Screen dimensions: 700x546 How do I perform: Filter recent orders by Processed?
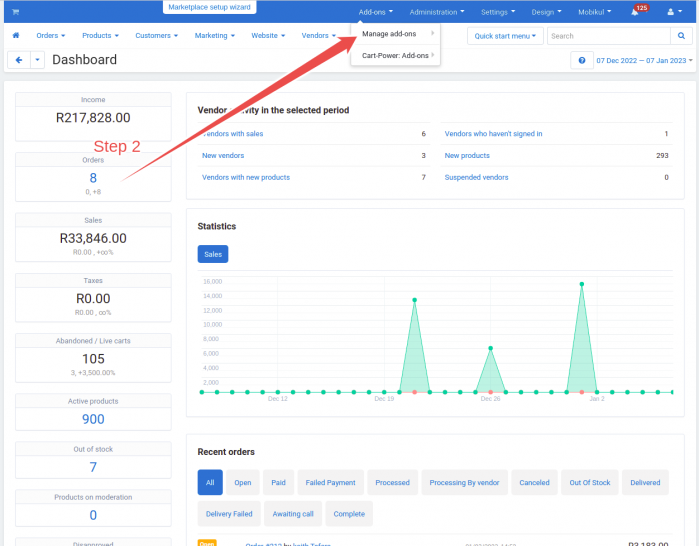tap(392, 482)
